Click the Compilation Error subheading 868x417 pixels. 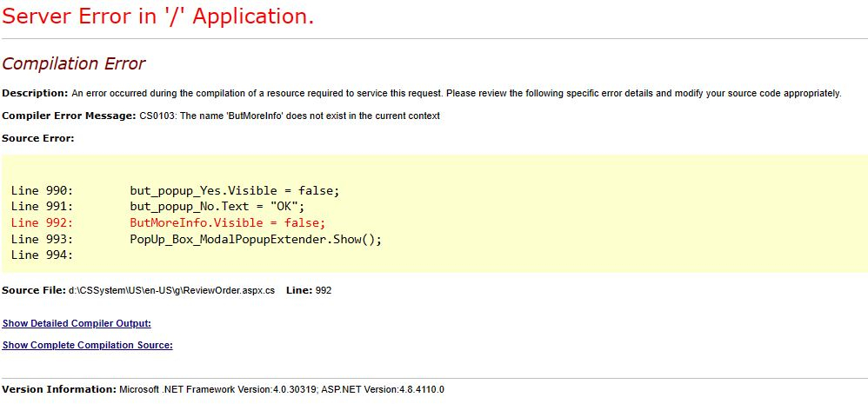(x=74, y=63)
